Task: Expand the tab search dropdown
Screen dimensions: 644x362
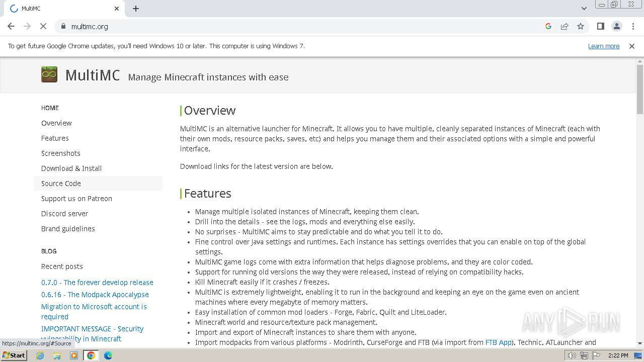Action: coord(584,9)
